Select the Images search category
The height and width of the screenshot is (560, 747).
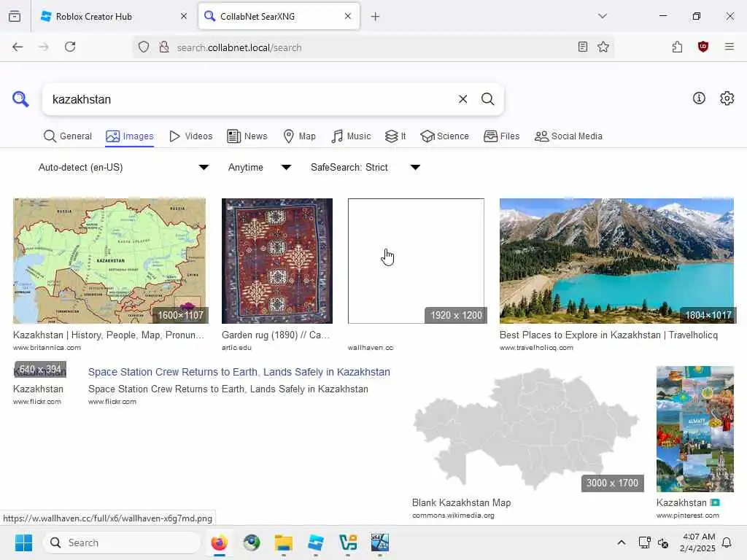point(130,136)
